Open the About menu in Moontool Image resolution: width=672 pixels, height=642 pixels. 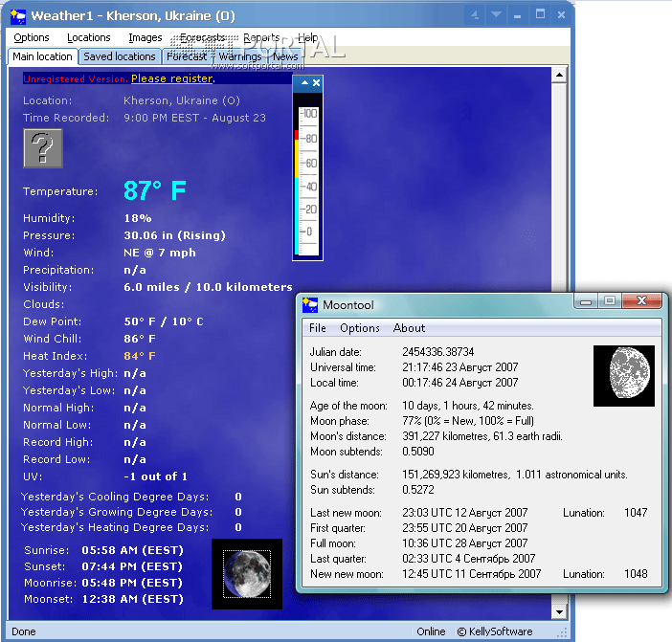(410, 328)
